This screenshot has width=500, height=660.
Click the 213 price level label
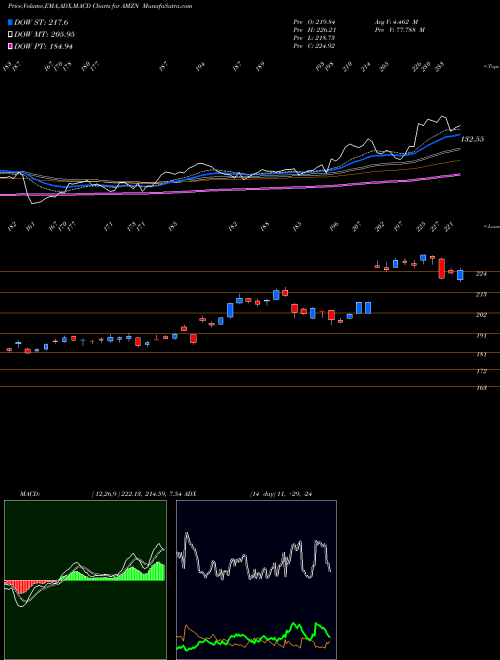tap(481, 294)
